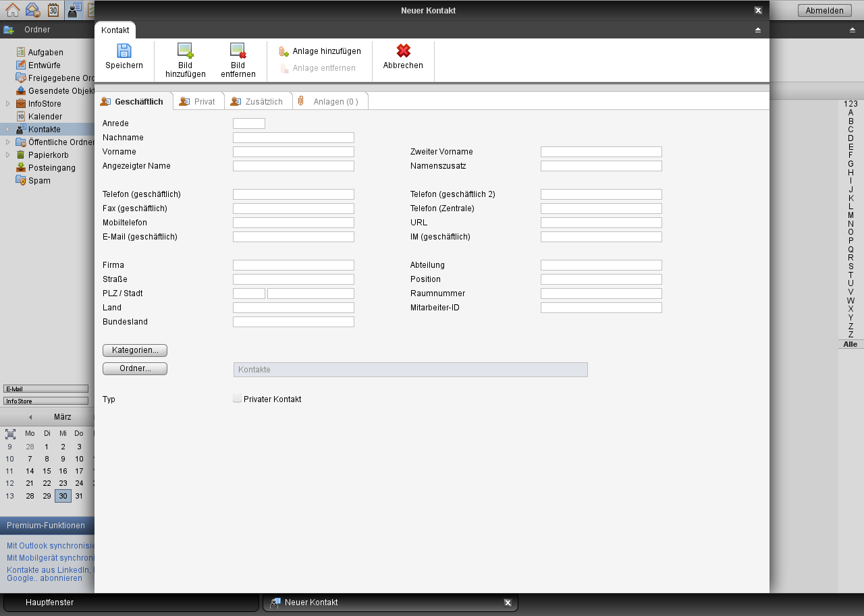Click the Speichern save icon
864x616 pixels.
click(124, 51)
